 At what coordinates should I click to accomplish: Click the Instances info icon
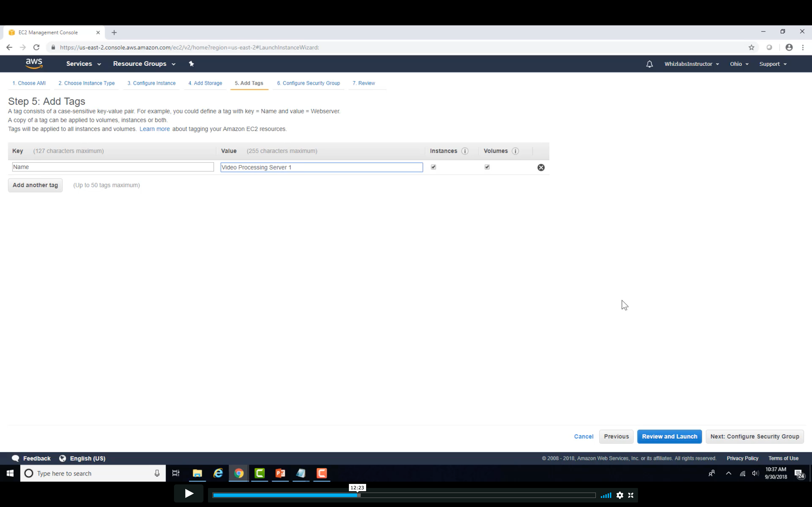pos(465,151)
